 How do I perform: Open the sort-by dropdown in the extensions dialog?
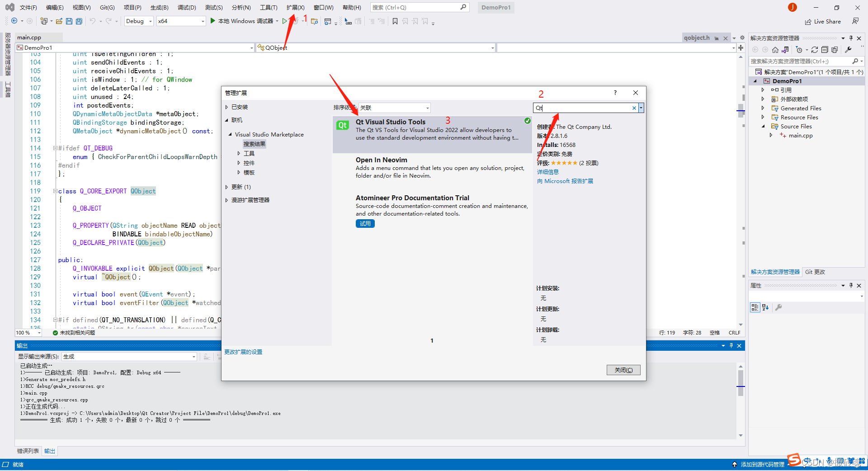coord(394,108)
